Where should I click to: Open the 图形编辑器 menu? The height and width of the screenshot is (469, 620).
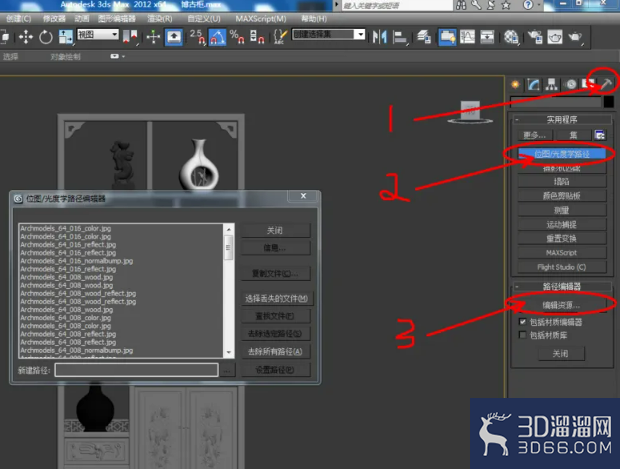pos(117,19)
